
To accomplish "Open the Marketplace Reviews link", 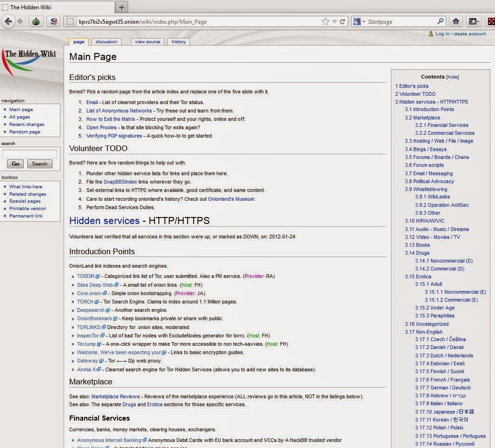I will click(x=116, y=396).
